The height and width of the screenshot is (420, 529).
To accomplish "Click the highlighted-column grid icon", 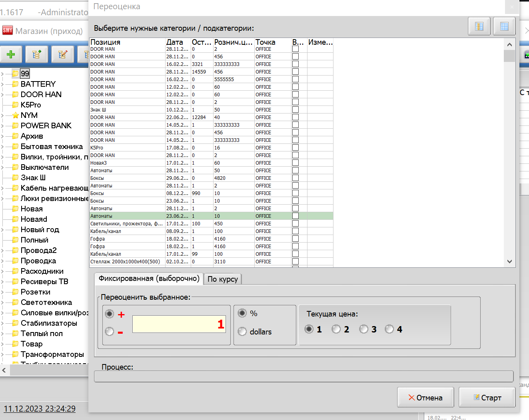I will [479, 26].
